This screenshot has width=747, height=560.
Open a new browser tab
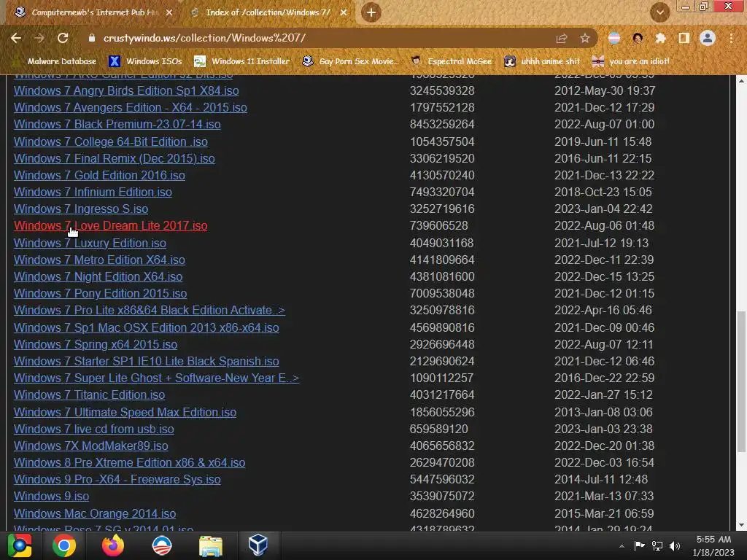pyautogui.click(x=371, y=12)
